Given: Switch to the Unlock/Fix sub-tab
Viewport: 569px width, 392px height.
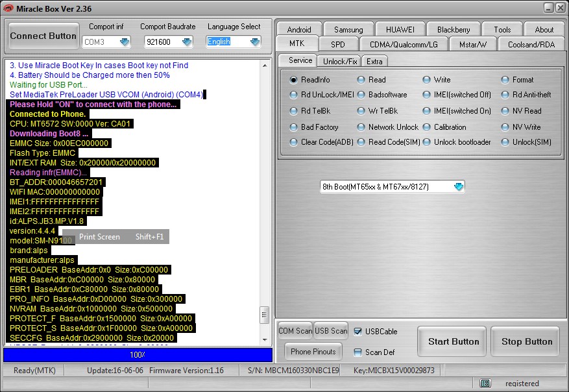Looking at the screenshot, I should 340,62.
